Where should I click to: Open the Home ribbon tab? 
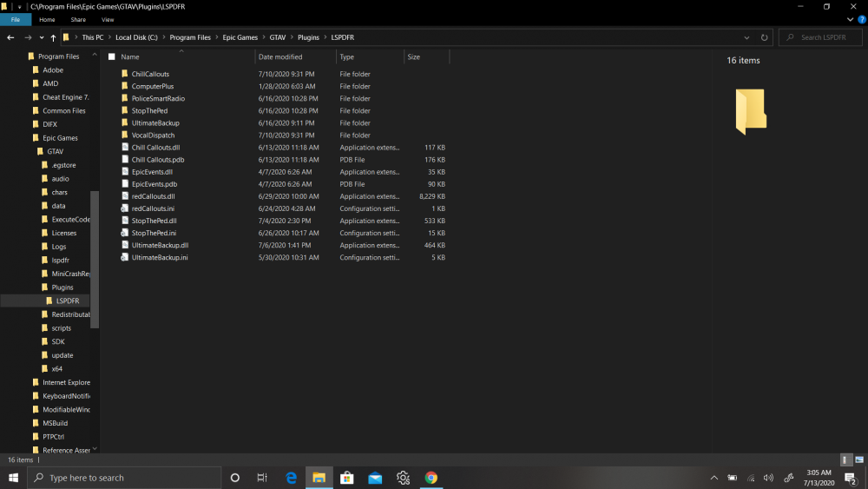click(x=47, y=19)
